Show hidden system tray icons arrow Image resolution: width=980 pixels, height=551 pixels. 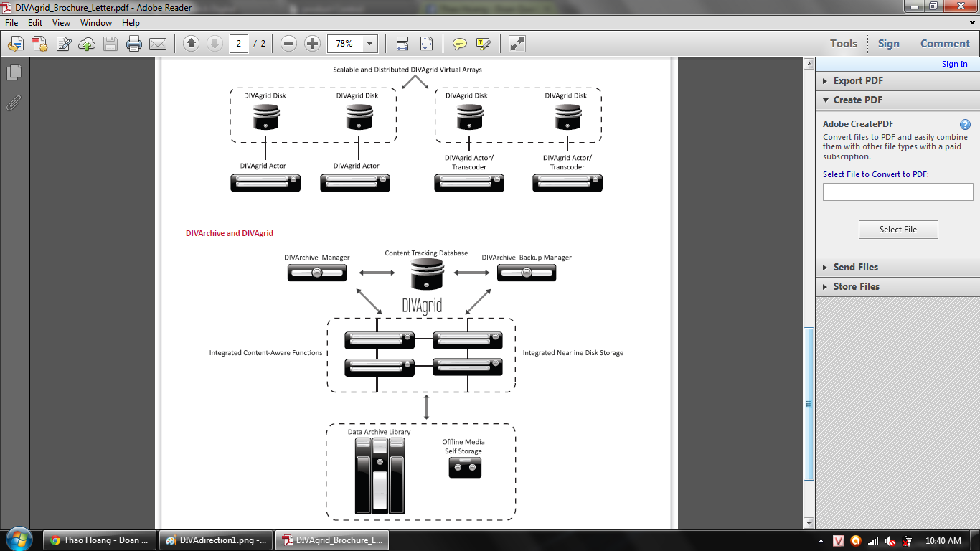coord(821,541)
